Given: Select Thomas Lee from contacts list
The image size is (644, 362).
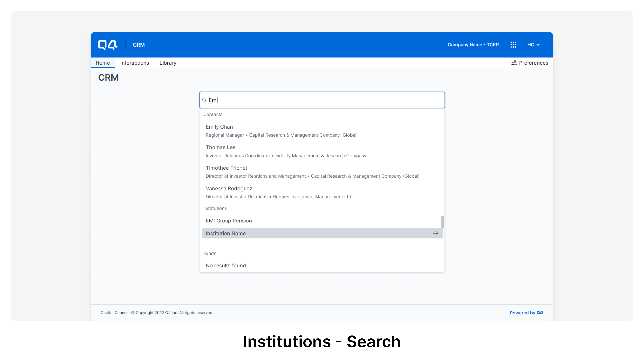Looking at the screenshot, I should point(221,147).
